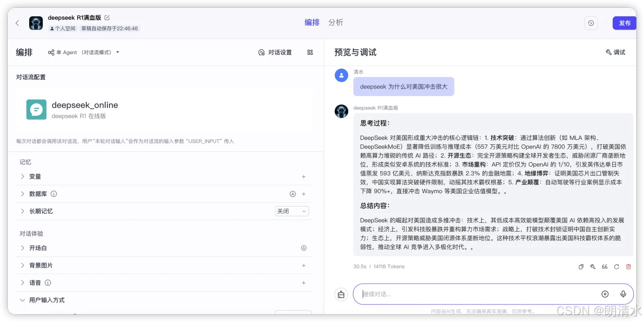Click the 清水 user avatar in chat
Image resolution: width=644 pixels, height=322 pixels.
coord(341,75)
